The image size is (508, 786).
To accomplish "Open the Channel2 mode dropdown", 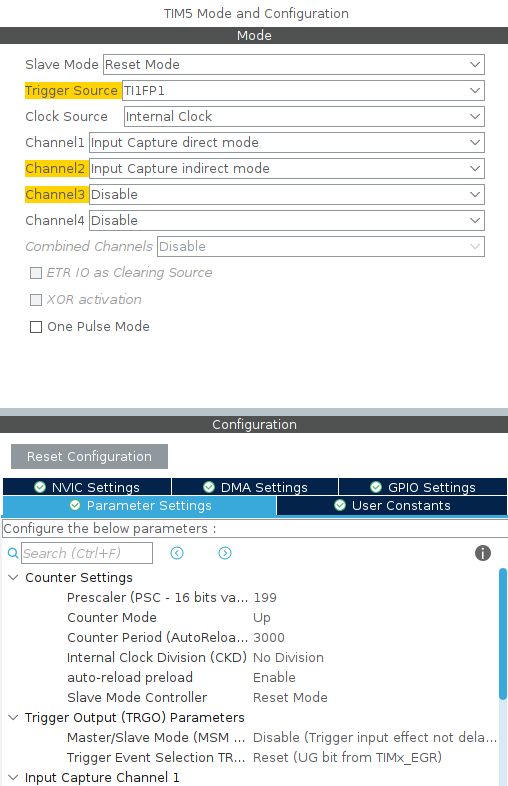I will [287, 168].
